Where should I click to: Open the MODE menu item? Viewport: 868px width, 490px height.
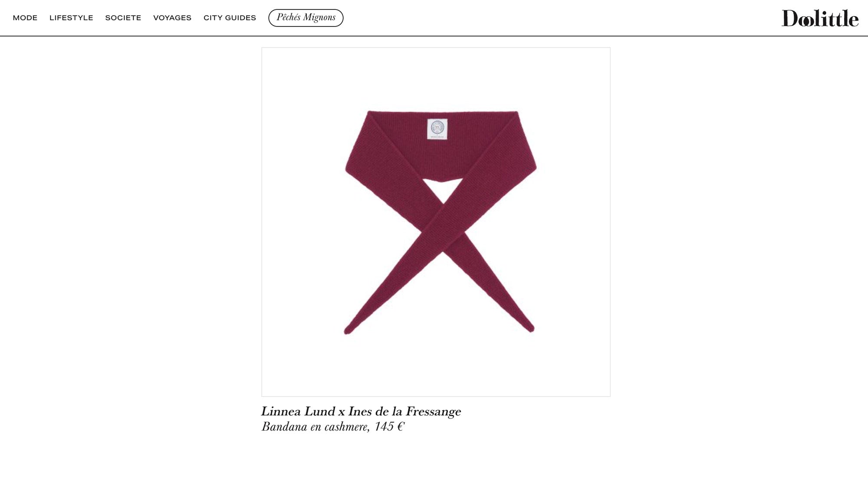[x=25, y=18]
